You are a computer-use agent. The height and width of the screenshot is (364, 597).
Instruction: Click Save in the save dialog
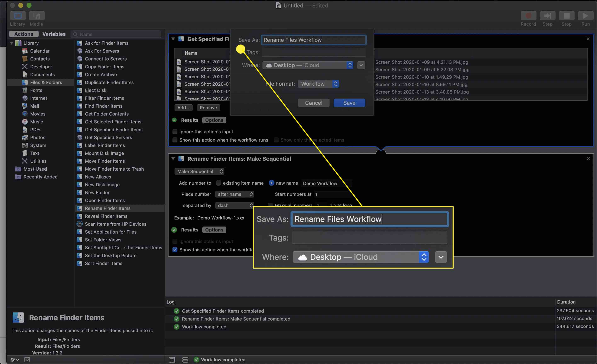click(x=349, y=103)
